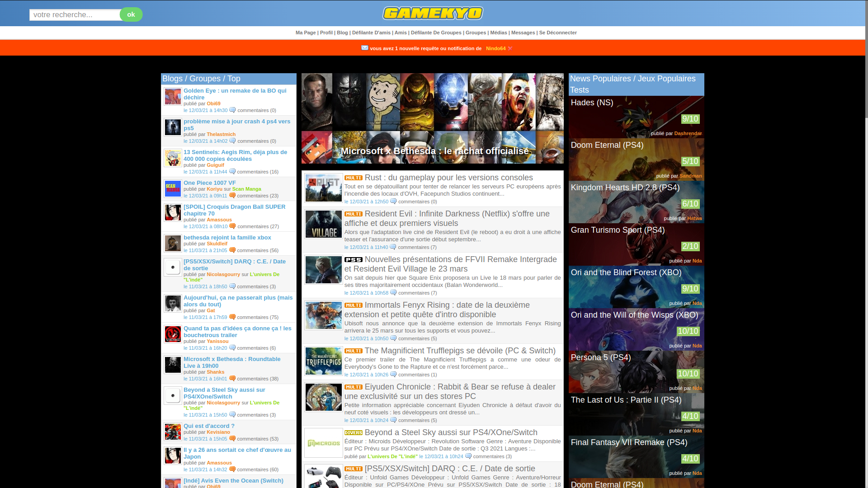
Task: Open Amis menu item
Action: 401,33
